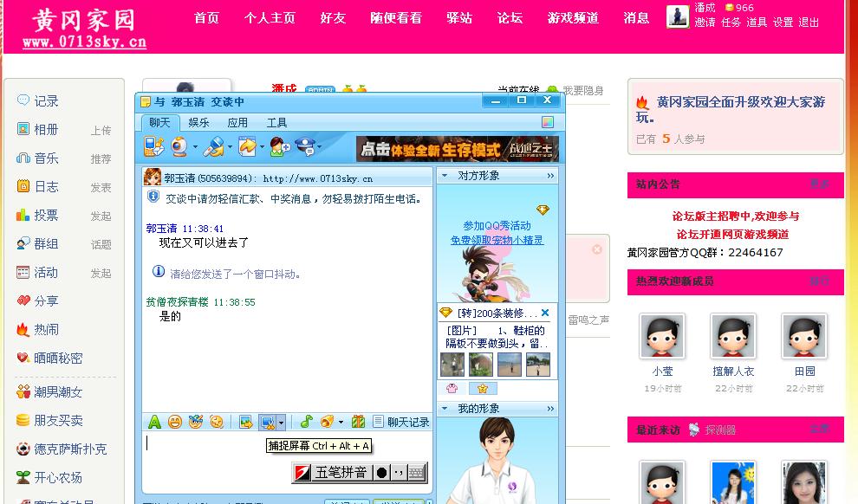
Task: Click the red IME logo icon
Action: (x=302, y=472)
